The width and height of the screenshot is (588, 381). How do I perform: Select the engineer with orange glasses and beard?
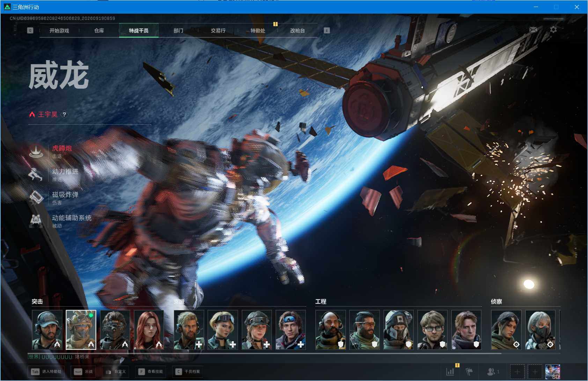[364, 330]
